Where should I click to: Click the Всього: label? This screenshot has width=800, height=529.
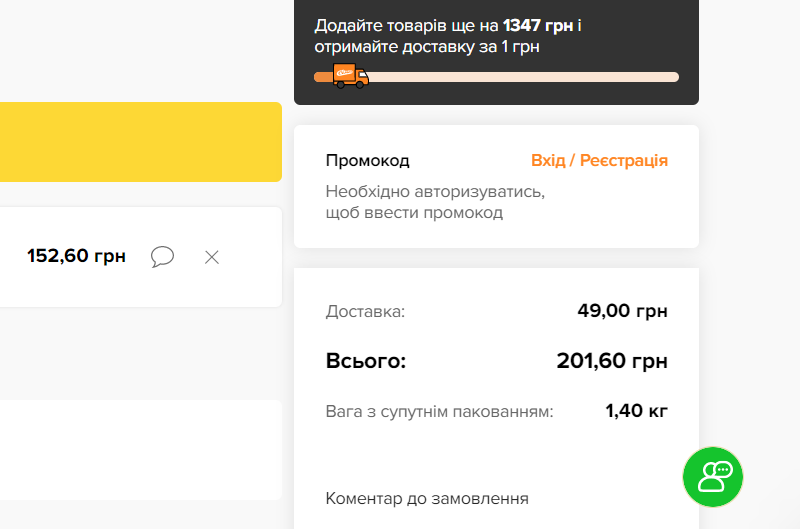(x=366, y=361)
